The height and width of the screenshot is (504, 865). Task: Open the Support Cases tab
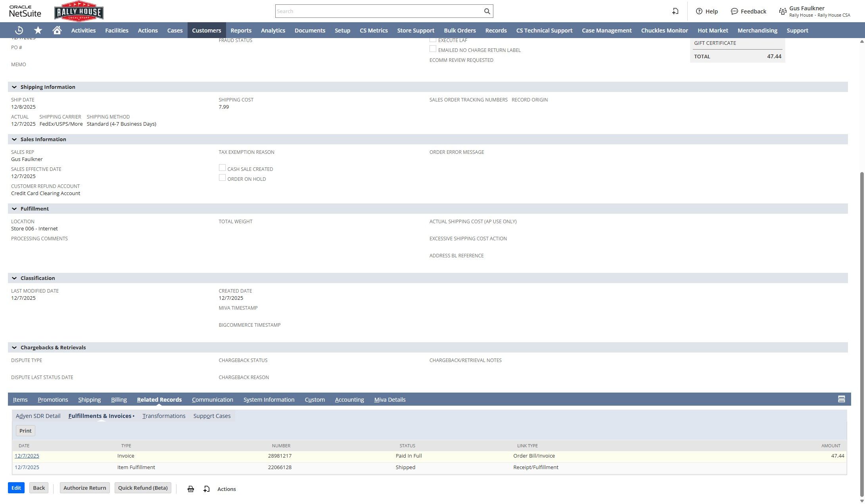212,416
